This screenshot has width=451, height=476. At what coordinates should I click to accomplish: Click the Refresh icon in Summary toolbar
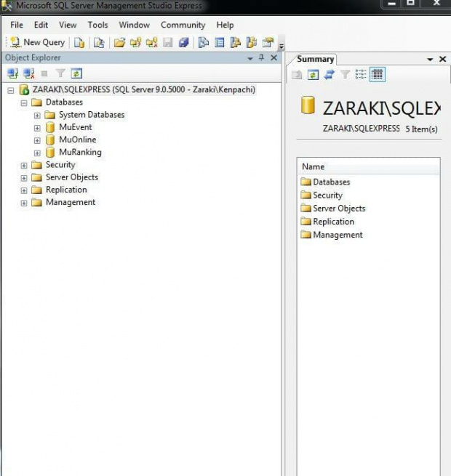coord(313,74)
